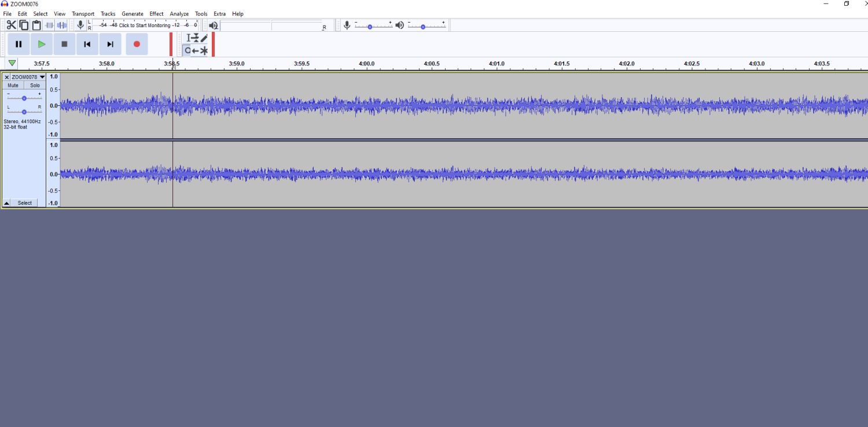Open the Extra menu

click(220, 14)
